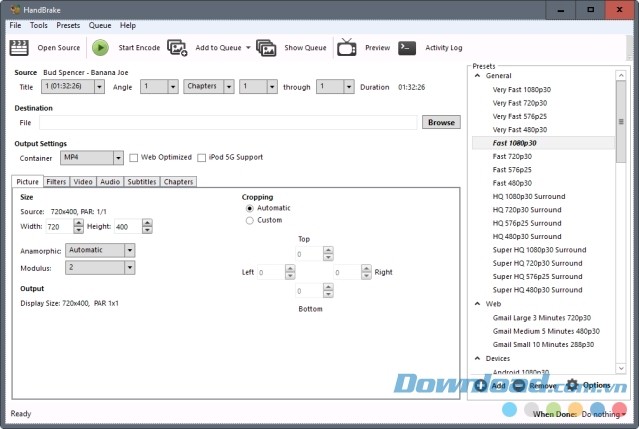Open the Queue menu
This screenshot has width=639, height=429.
[x=100, y=25]
